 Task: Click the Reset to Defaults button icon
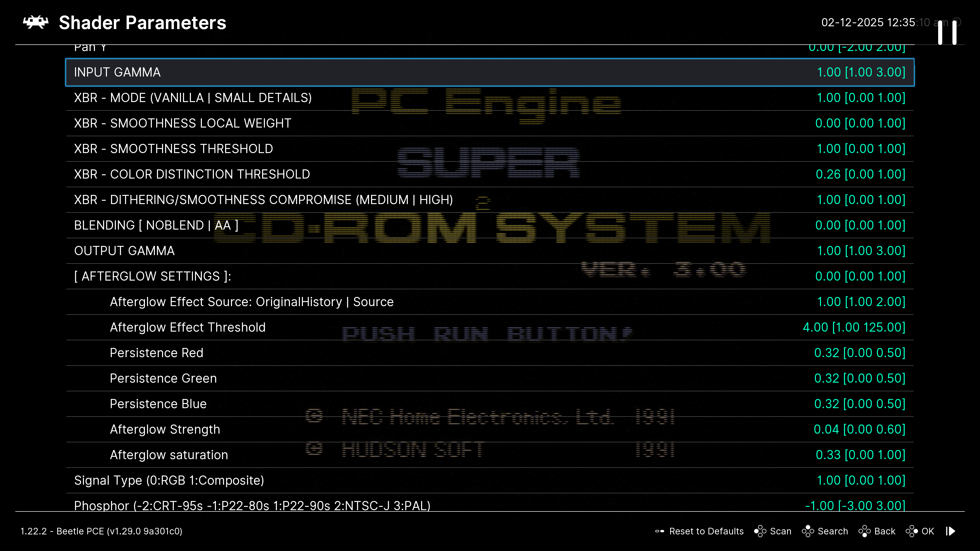point(659,531)
